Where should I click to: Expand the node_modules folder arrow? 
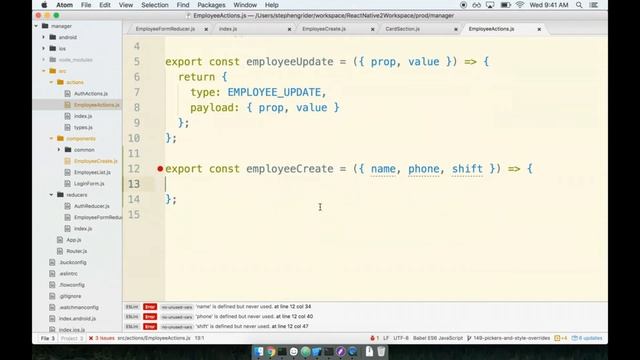coord(44,60)
